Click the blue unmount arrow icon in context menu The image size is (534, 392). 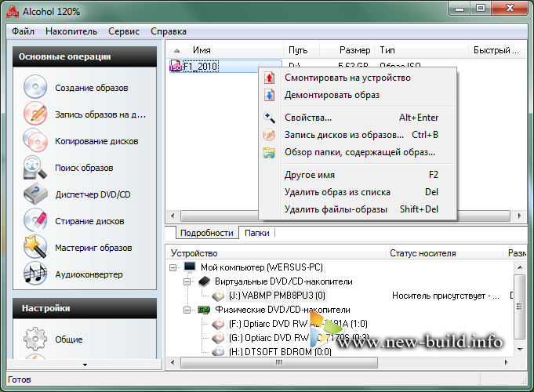[269, 95]
